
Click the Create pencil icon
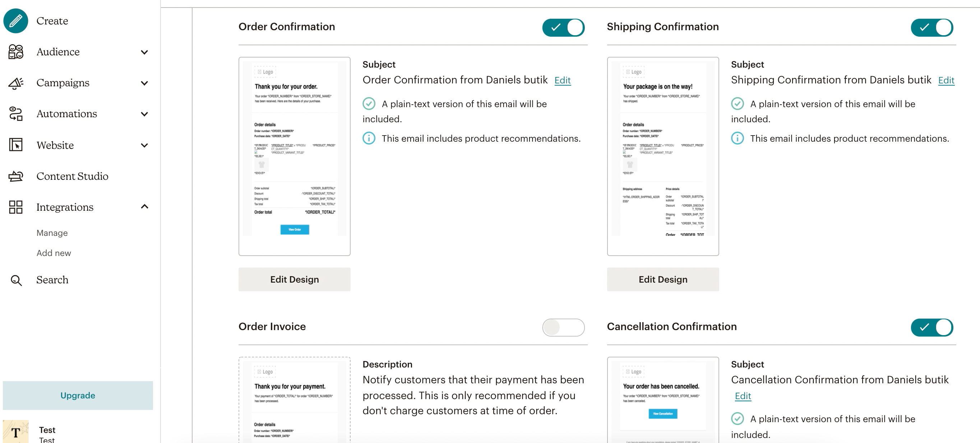pos(15,20)
